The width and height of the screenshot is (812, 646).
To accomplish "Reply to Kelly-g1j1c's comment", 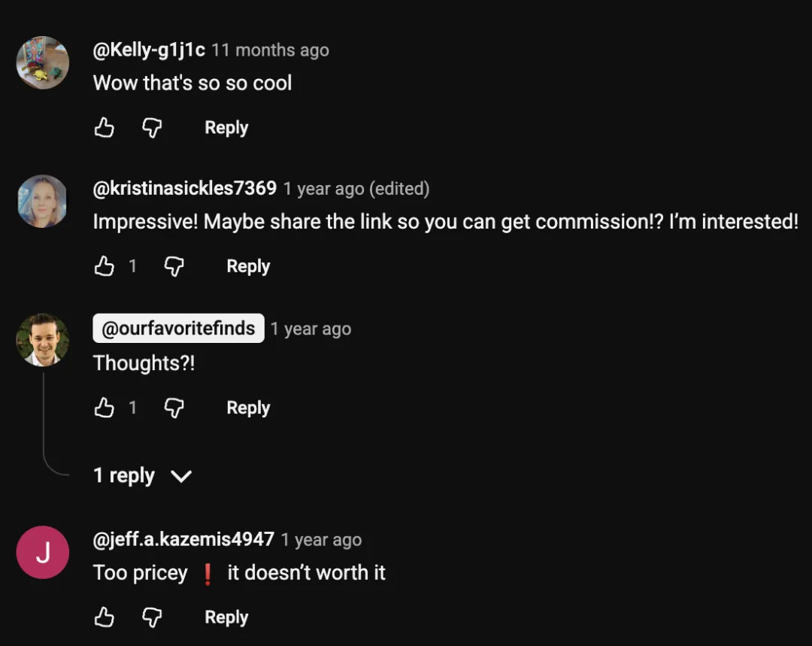I will click(226, 127).
